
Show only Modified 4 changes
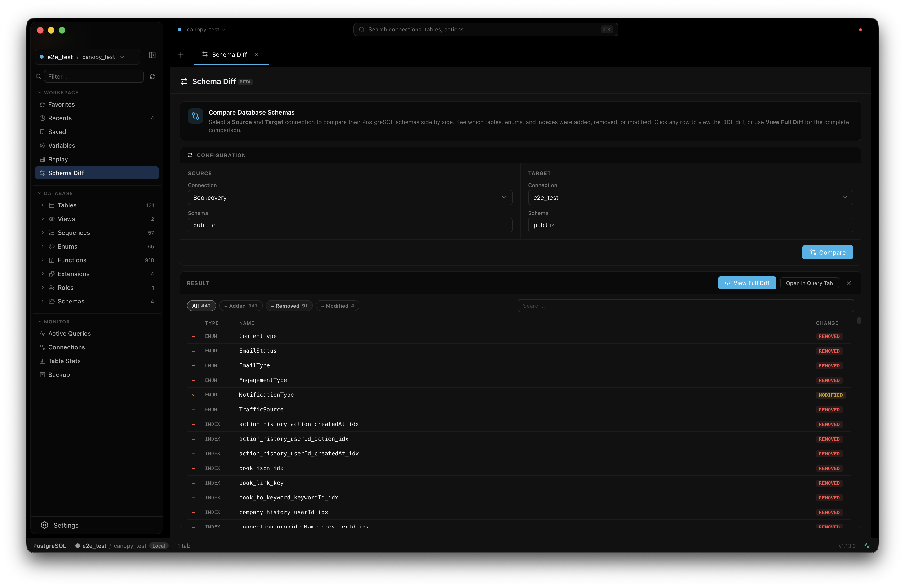337,306
